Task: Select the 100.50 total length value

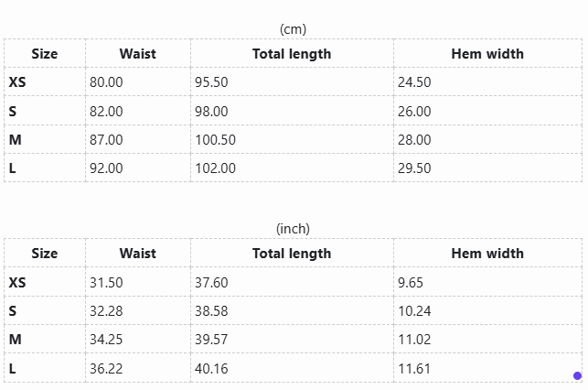Action: pyautogui.click(x=215, y=140)
